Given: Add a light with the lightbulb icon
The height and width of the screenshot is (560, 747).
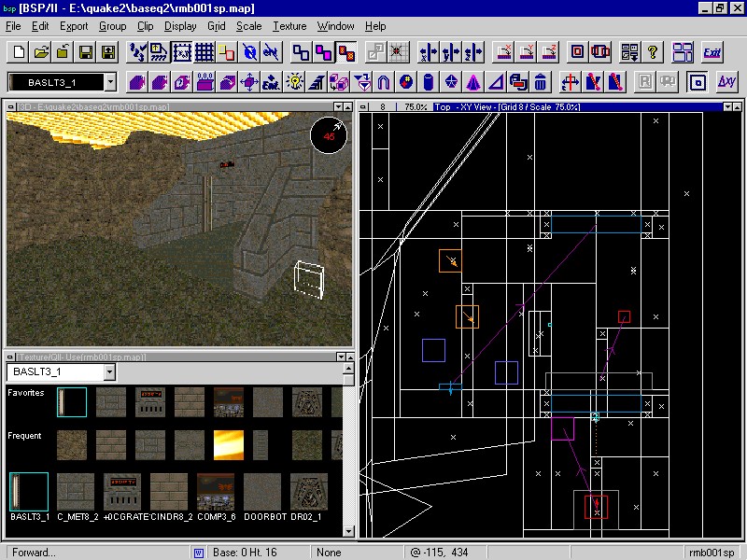Looking at the screenshot, I should click(294, 82).
